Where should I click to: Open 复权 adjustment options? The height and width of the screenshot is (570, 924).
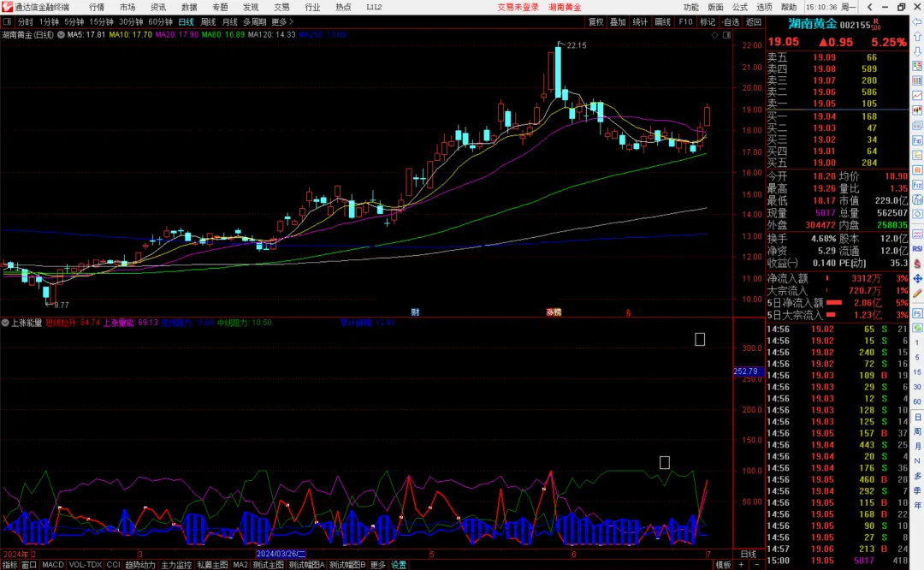click(595, 21)
